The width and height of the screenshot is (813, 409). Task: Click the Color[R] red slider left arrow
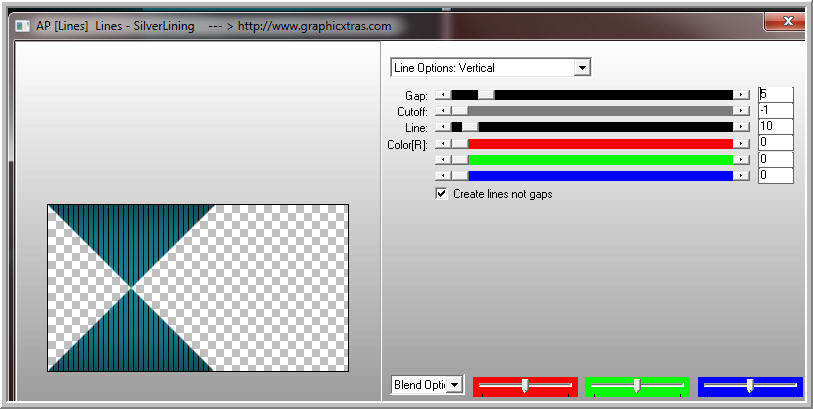tap(443, 144)
